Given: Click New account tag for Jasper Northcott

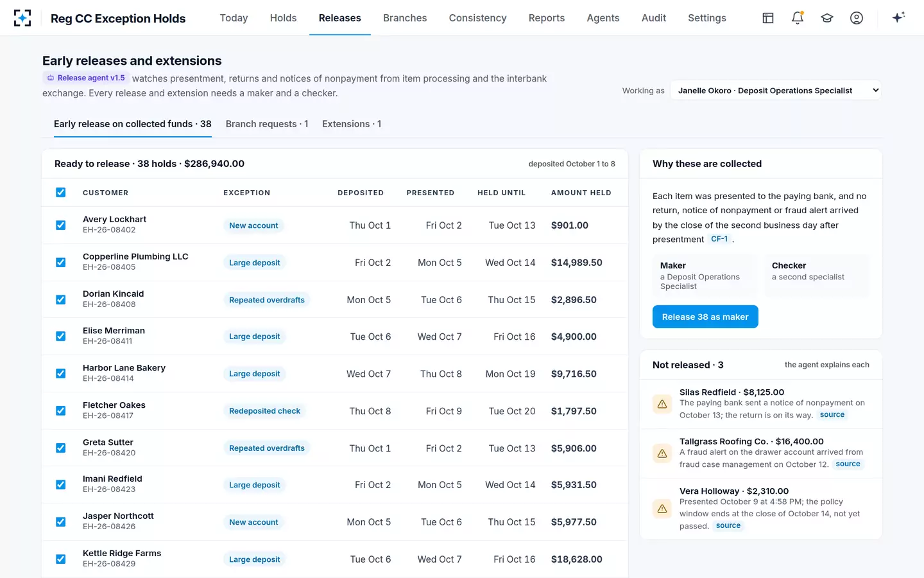Looking at the screenshot, I should (x=253, y=522).
